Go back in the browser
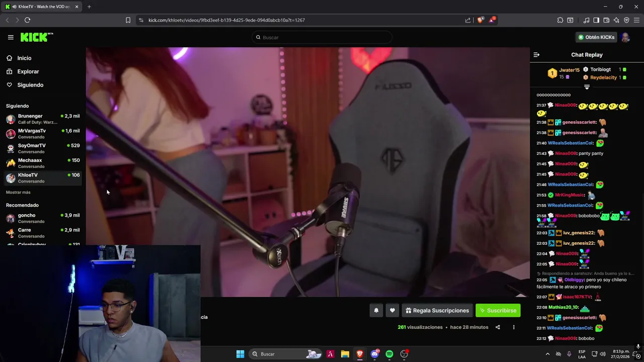The height and width of the screenshot is (362, 644). 7,20
